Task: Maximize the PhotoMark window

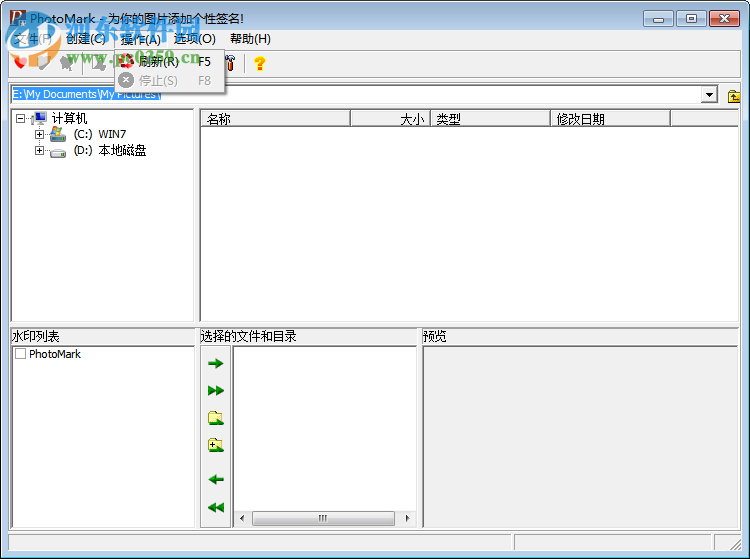Action: pos(691,19)
